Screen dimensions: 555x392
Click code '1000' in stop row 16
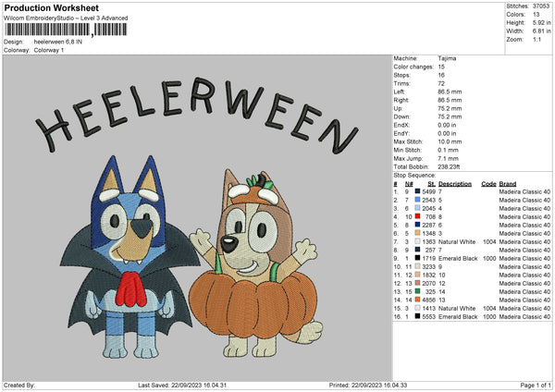tap(489, 316)
